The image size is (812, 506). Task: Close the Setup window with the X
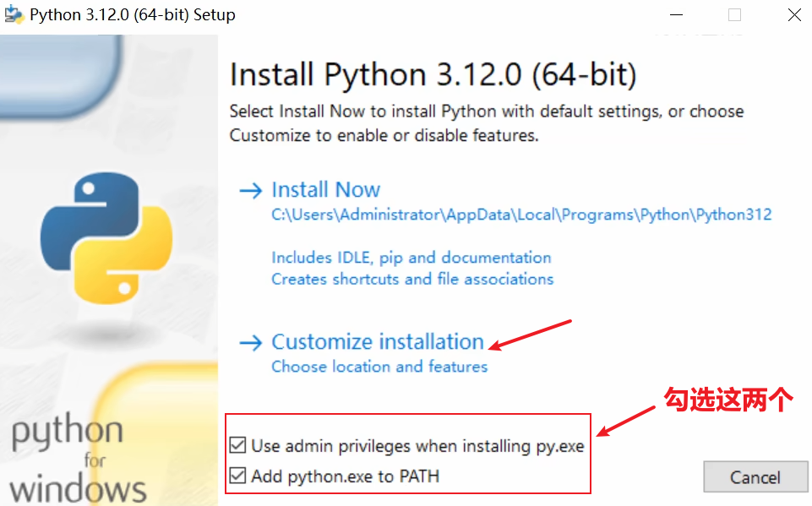pos(794,14)
